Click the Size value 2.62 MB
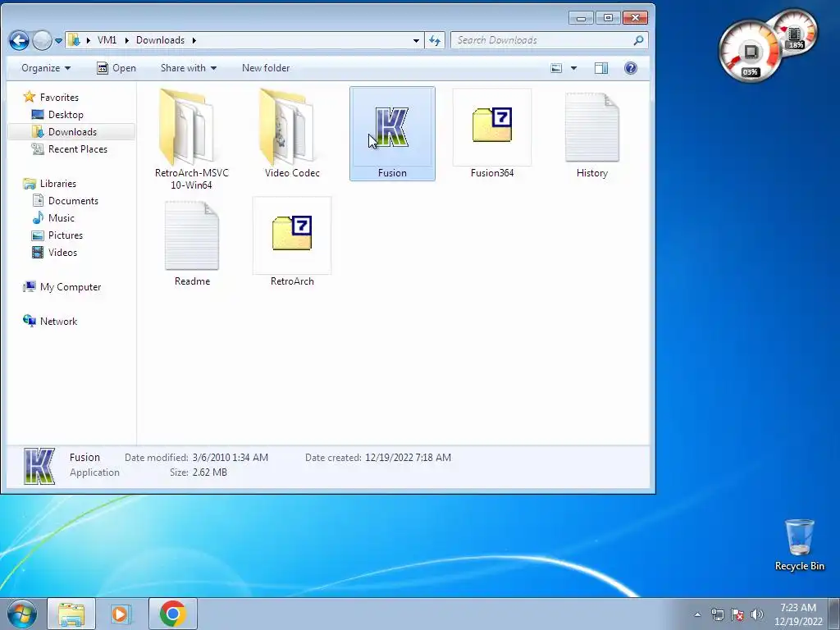The width and height of the screenshot is (840, 630). pyautogui.click(x=209, y=472)
